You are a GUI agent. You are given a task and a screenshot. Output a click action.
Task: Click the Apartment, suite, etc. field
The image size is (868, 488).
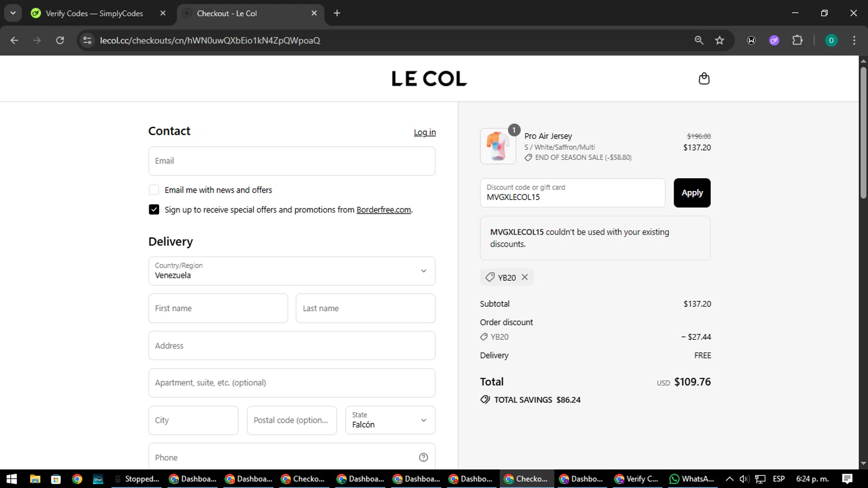click(x=292, y=383)
